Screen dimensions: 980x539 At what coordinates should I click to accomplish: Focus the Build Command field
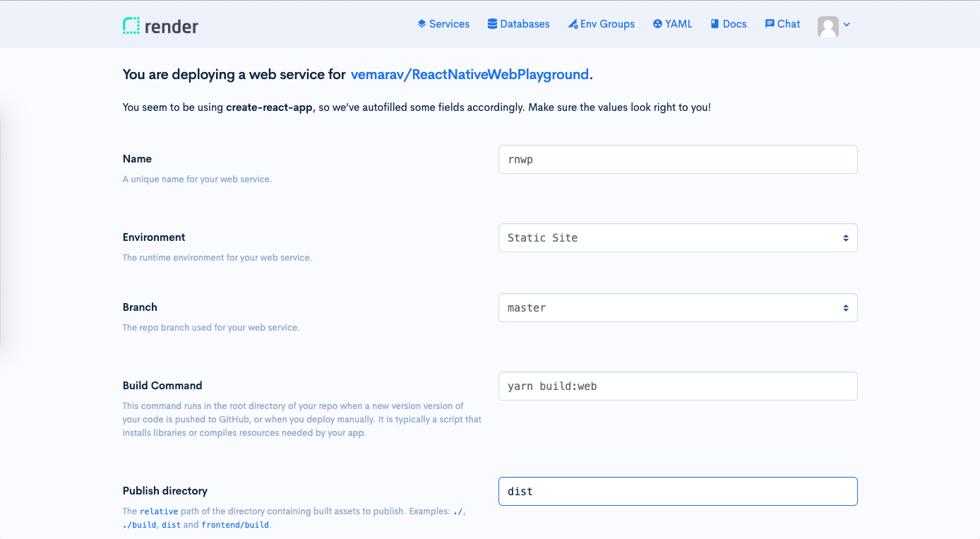[678, 386]
